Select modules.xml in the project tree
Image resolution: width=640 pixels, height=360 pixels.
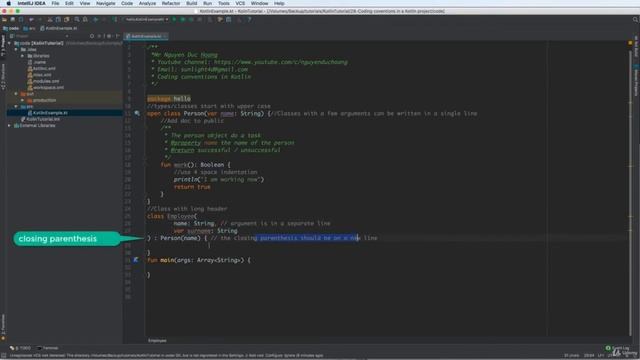[x=43, y=81]
